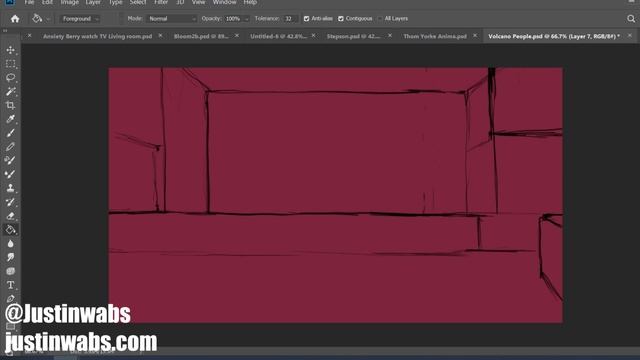Select the Crop tool
The image size is (640, 360).
pyautogui.click(x=11, y=105)
